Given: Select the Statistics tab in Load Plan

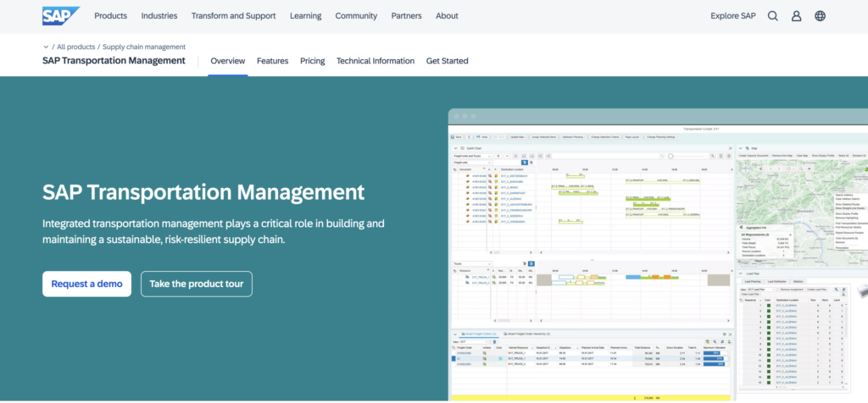Looking at the screenshot, I should coord(798,281).
